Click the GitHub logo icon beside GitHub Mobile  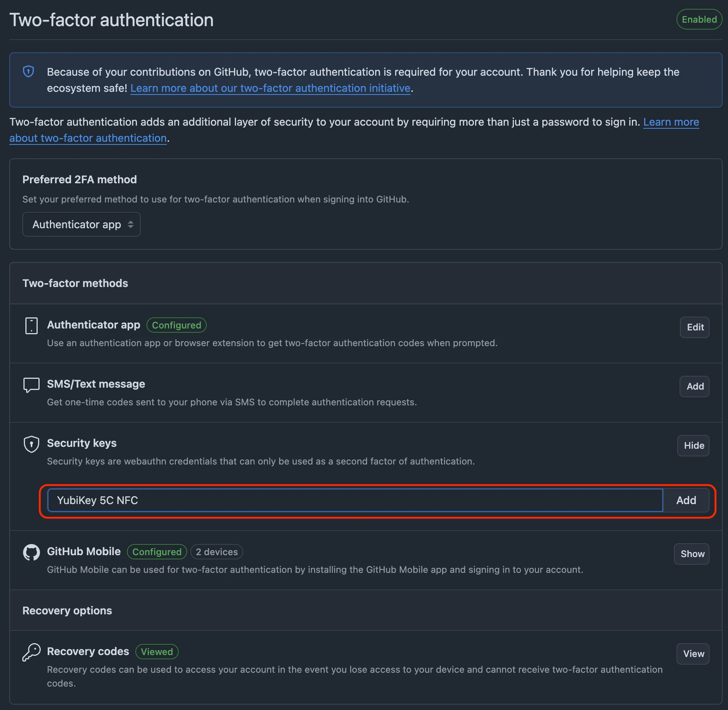[31, 552]
